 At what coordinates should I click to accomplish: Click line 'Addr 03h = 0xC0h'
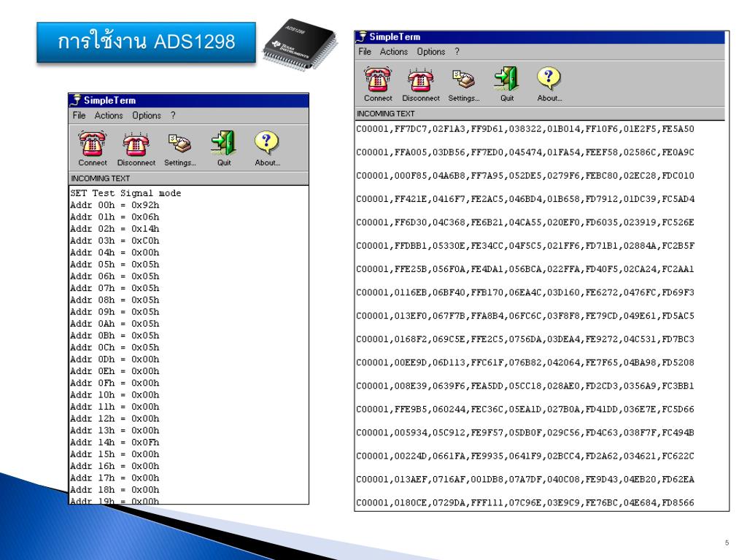tap(115, 241)
